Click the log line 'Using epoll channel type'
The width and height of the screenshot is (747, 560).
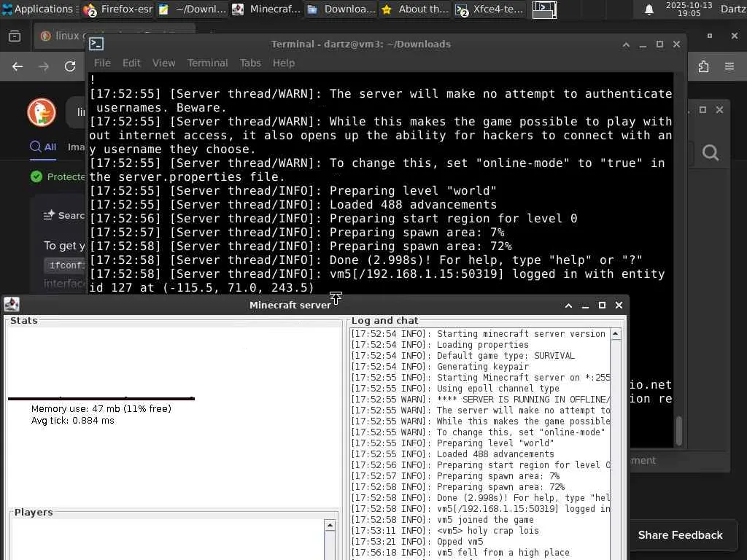[x=498, y=388]
